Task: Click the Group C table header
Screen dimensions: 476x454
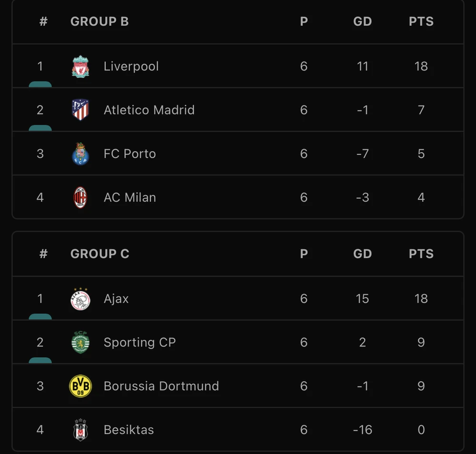Action: click(x=100, y=254)
